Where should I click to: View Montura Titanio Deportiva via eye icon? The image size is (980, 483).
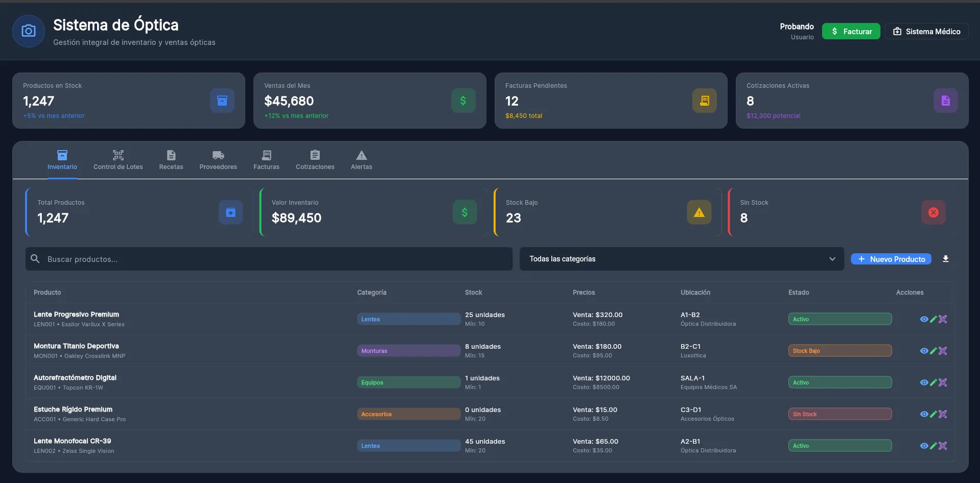[924, 351]
